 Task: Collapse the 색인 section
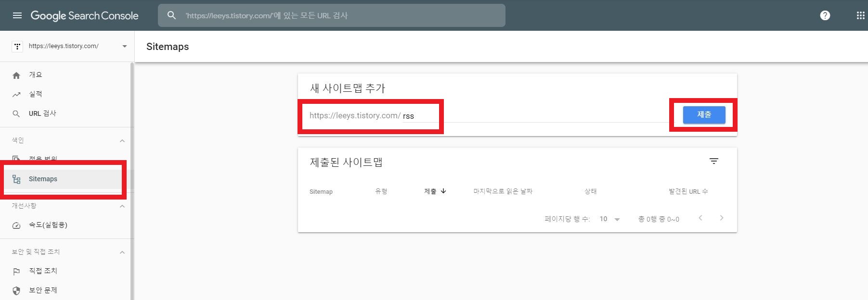click(x=122, y=141)
